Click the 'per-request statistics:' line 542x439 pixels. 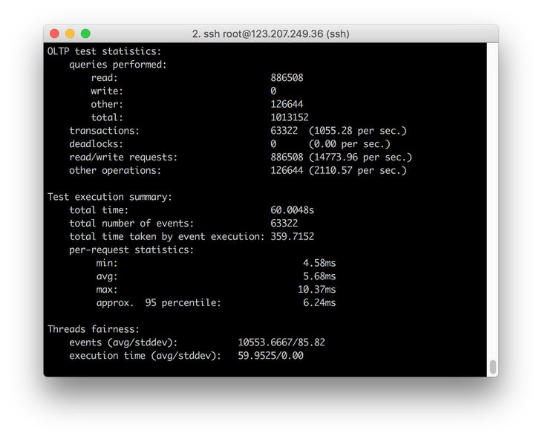tap(131, 250)
